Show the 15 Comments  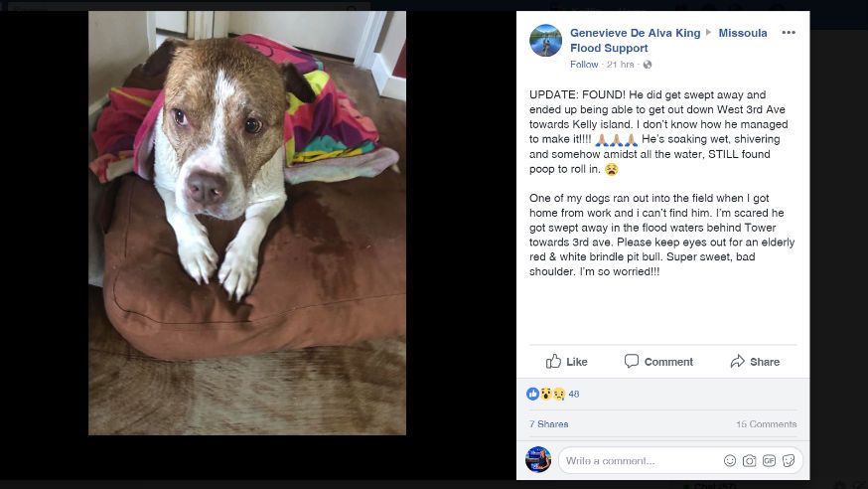(x=766, y=424)
